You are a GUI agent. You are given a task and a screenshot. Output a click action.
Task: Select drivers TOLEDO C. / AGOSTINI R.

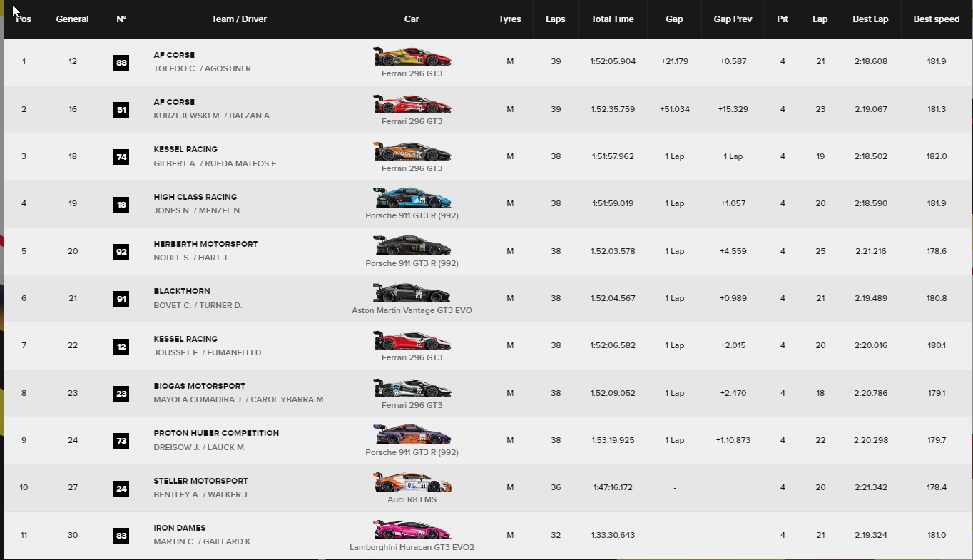(203, 68)
